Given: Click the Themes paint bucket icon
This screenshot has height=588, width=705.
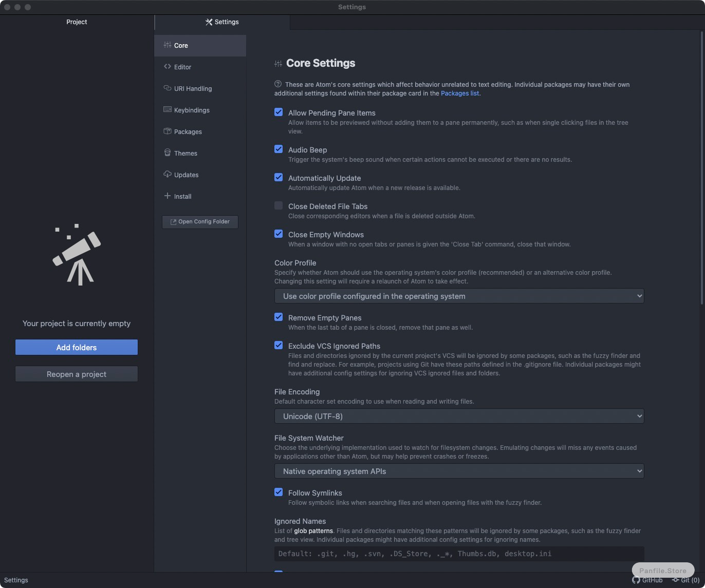Looking at the screenshot, I should tap(167, 153).
